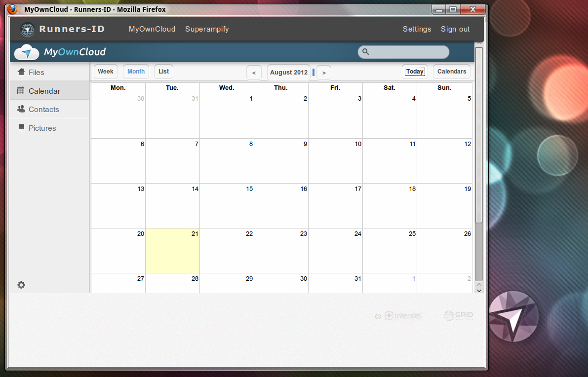The image size is (588, 377).
Task: Click the Calendar grid icon in sidebar
Action: pos(21,91)
